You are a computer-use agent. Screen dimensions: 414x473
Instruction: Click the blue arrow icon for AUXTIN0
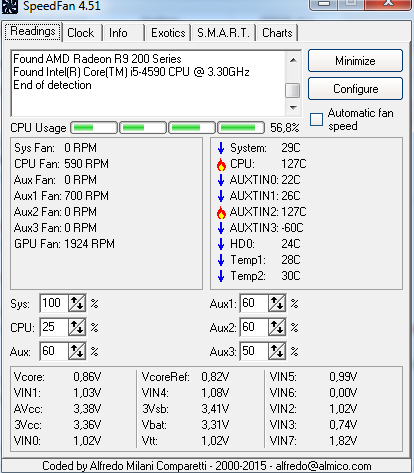pyautogui.click(x=221, y=180)
